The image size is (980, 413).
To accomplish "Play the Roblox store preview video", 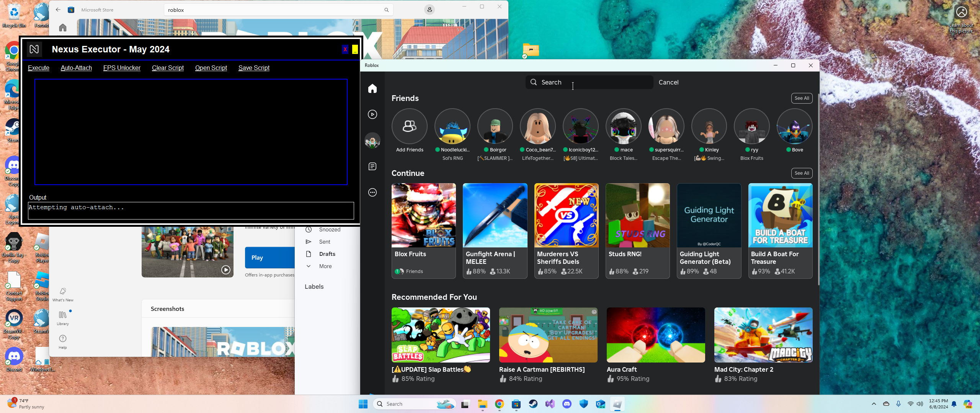I will pyautogui.click(x=226, y=270).
